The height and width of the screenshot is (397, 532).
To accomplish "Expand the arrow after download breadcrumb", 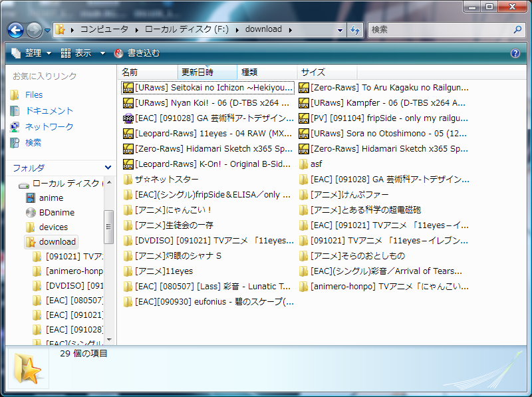I will tap(291, 30).
